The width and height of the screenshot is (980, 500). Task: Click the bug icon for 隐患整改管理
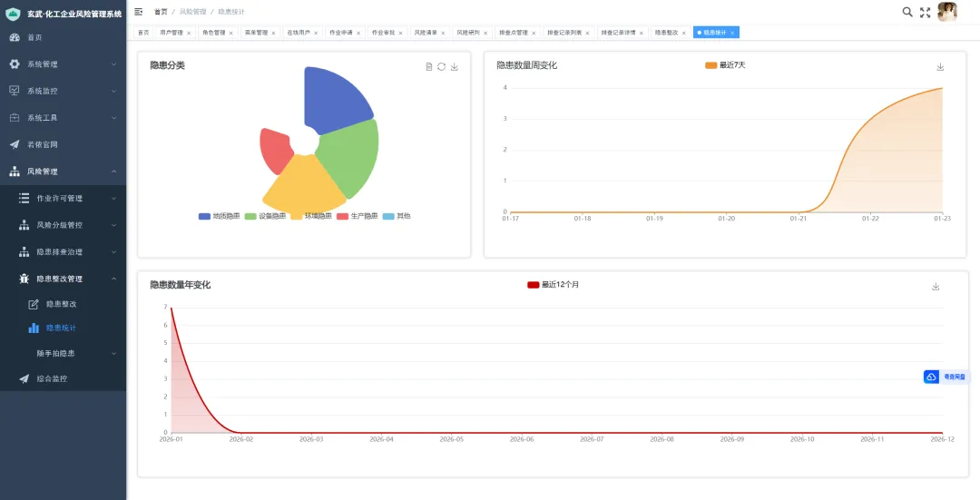pyautogui.click(x=24, y=279)
